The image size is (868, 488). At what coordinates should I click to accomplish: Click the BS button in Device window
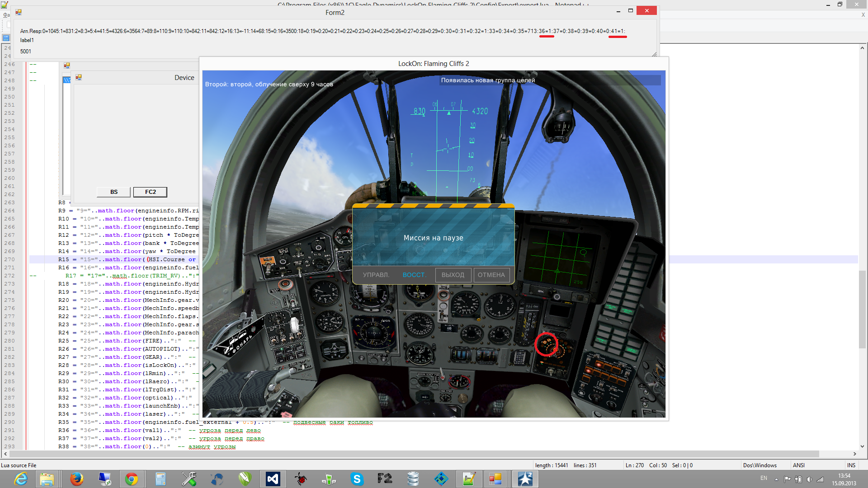114,192
